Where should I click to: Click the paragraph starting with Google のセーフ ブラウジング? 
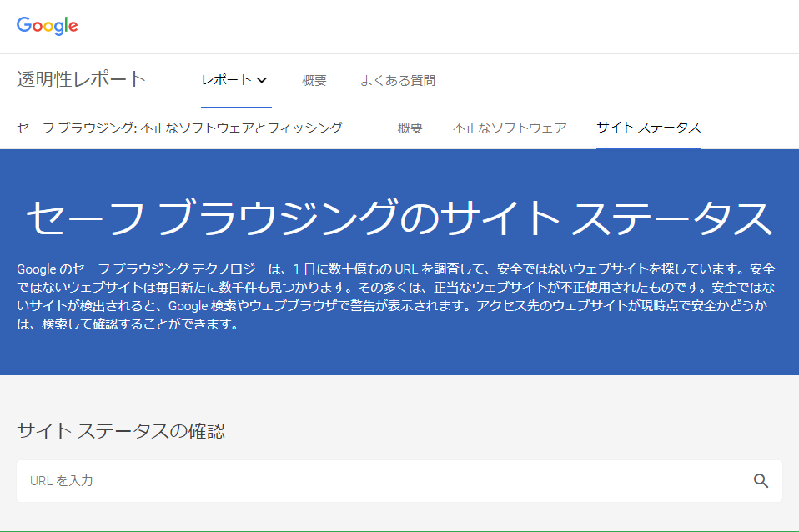[x=396, y=297]
